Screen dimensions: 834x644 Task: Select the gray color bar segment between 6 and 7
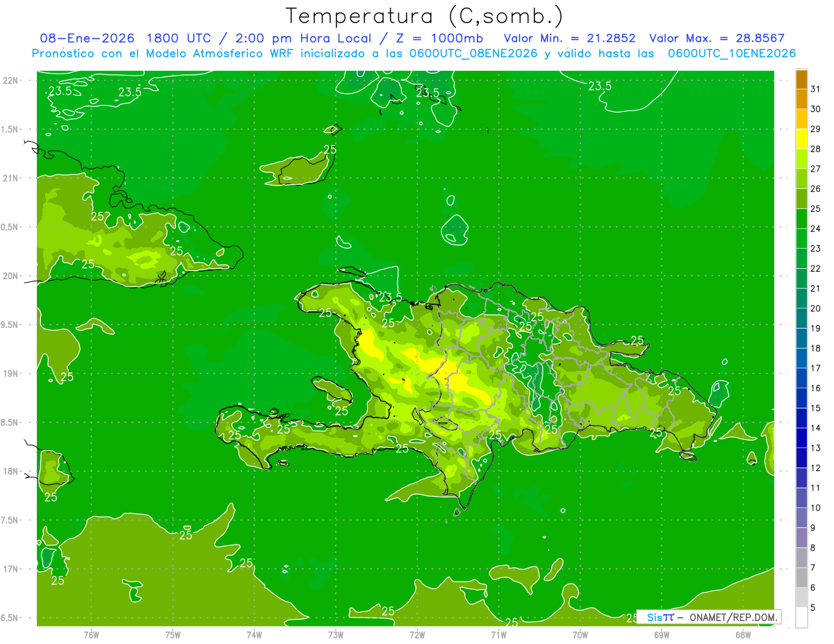coord(801,577)
